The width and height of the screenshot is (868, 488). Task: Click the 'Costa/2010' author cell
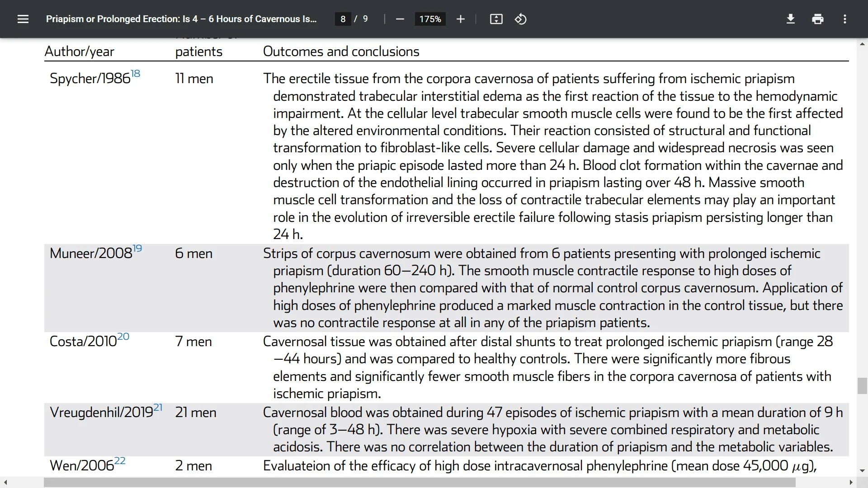click(83, 342)
